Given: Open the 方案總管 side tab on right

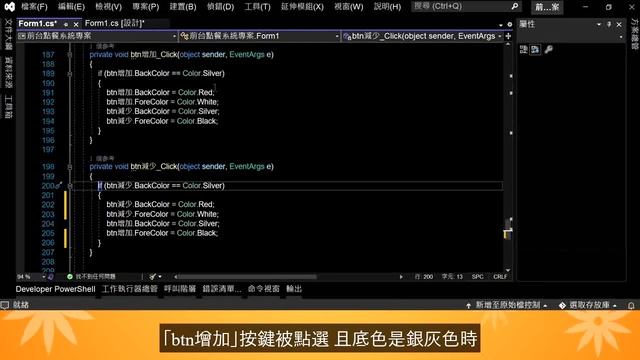Looking at the screenshot, I should click(635, 34).
